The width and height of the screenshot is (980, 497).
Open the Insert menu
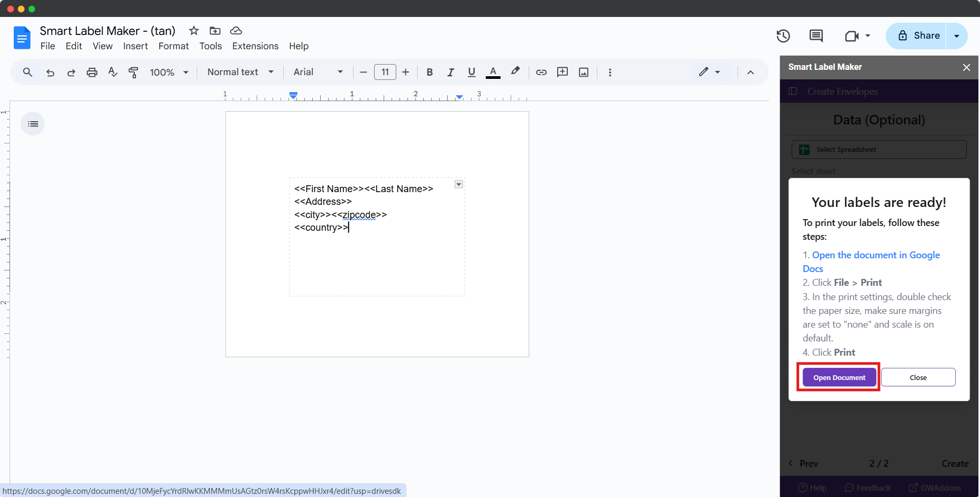tap(135, 46)
